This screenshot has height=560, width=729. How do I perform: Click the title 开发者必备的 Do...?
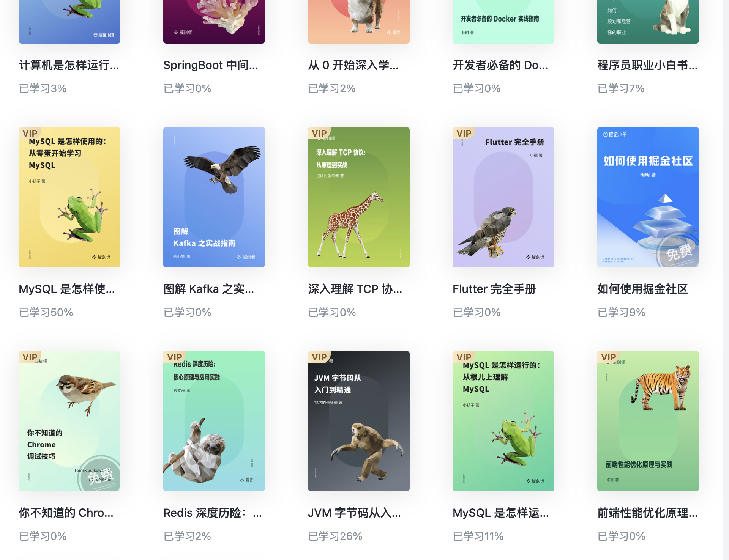(500, 65)
